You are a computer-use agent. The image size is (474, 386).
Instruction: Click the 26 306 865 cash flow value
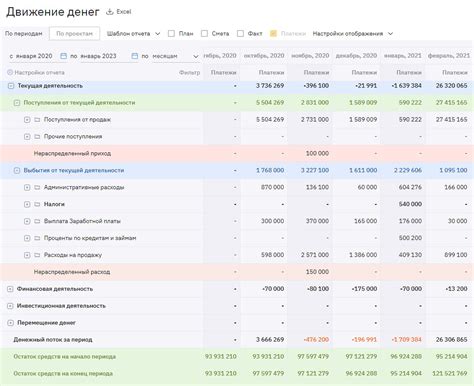[451, 340]
